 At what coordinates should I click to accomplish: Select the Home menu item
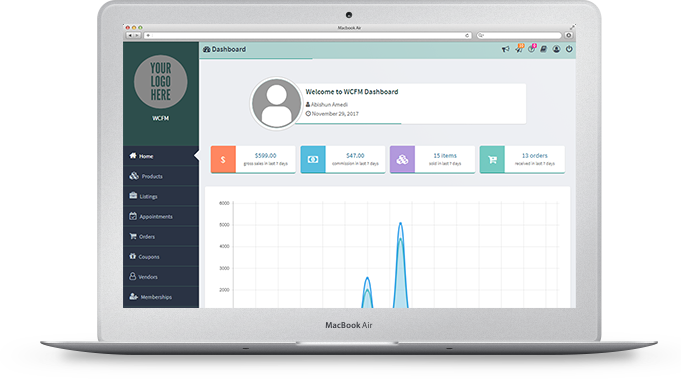(x=161, y=156)
